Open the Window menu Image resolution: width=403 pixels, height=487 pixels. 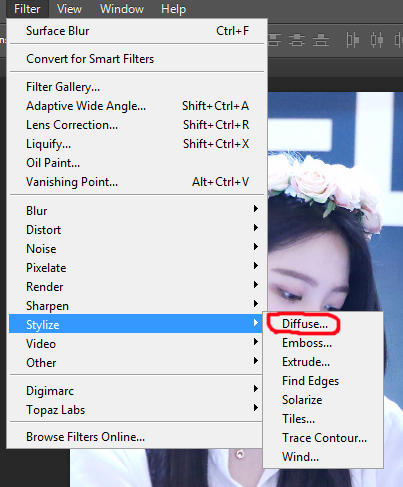pyautogui.click(x=122, y=9)
